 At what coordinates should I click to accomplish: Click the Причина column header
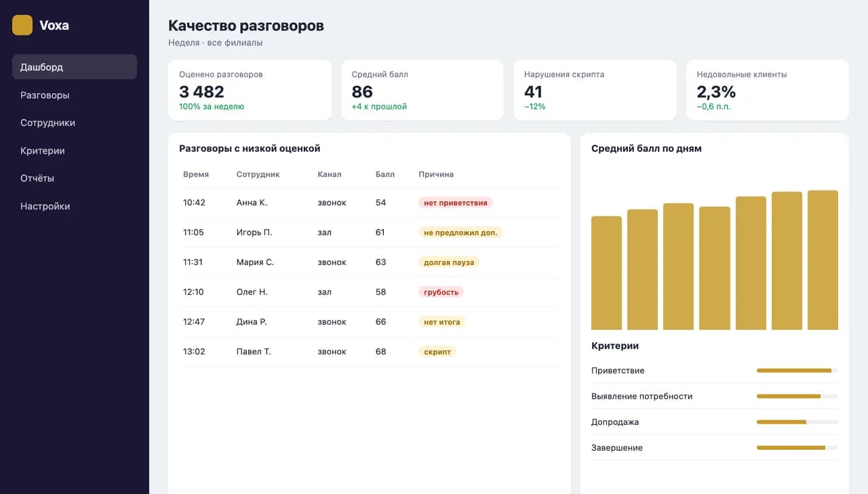click(436, 174)
